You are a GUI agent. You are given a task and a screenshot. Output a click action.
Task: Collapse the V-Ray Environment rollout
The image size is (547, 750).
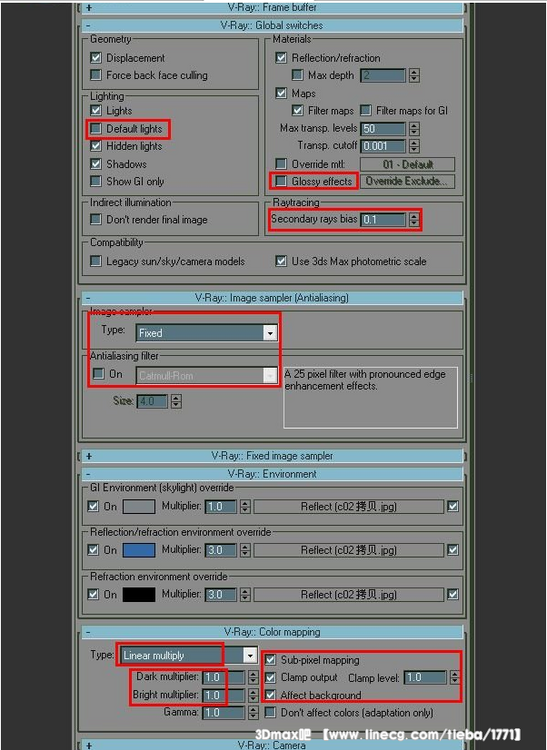tap(272, 474)
